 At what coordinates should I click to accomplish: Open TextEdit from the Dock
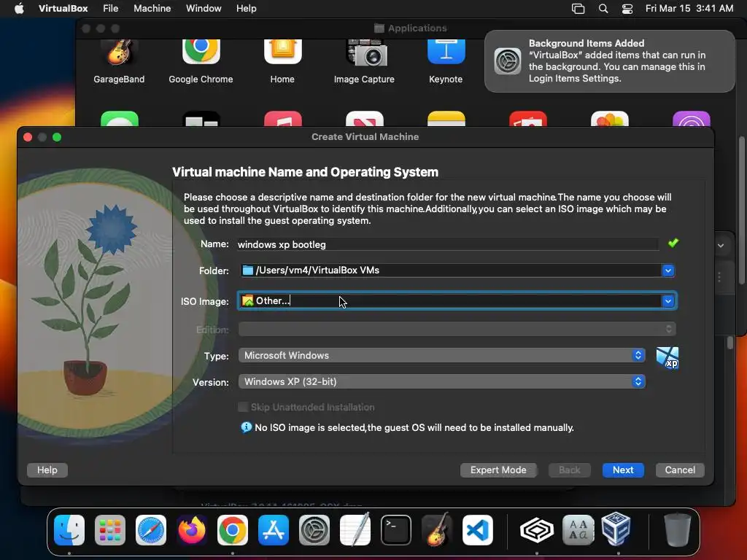(355, 530)
